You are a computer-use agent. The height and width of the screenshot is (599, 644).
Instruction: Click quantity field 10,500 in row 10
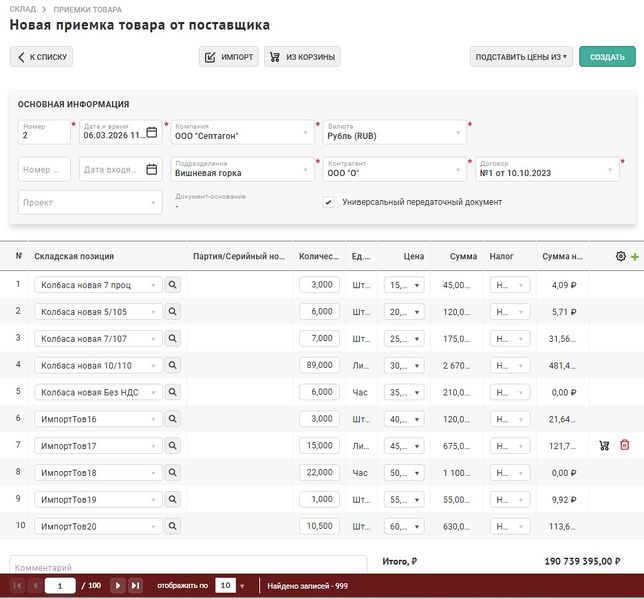point(320,526)
